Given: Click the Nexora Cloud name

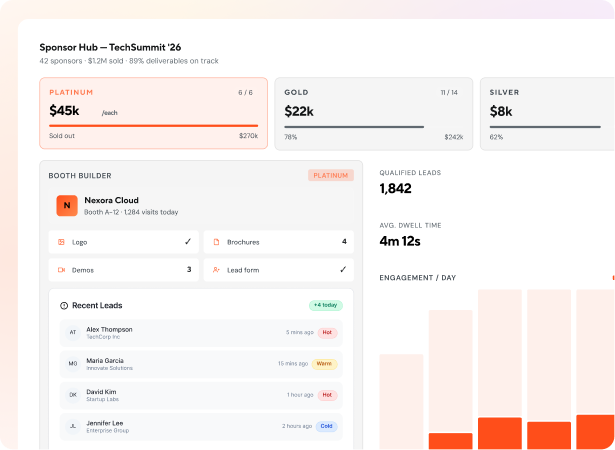Looking at the screenshot, I should click(x=111, y=200).
